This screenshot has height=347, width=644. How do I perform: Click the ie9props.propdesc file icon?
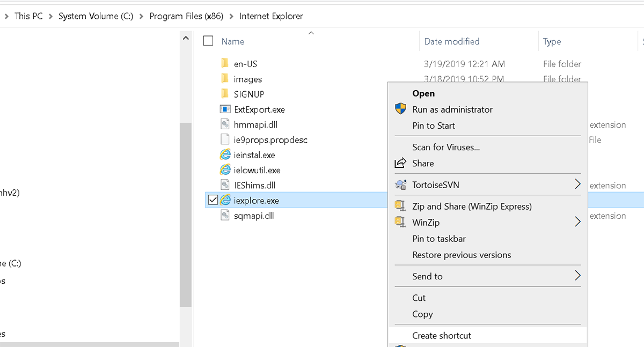(x=225, y=139)
